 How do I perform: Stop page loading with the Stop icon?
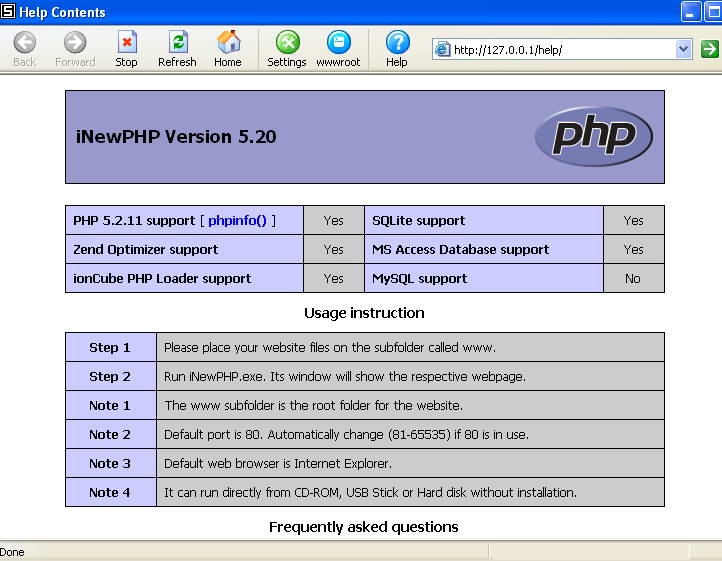pos(127,42)
